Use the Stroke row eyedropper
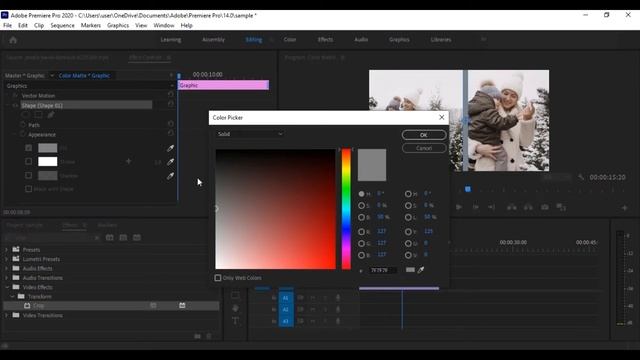640x360 pixels. pos(171,162)
